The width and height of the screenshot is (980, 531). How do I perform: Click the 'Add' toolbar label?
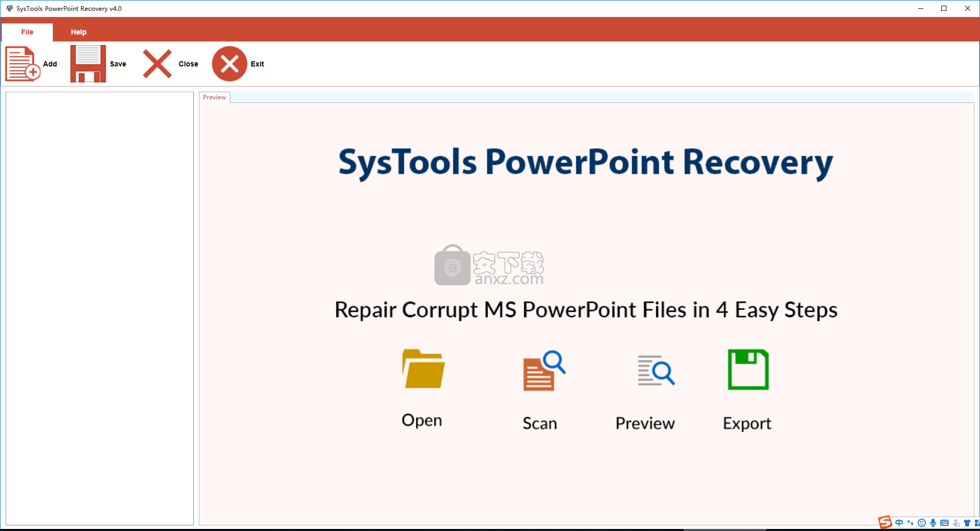(50, 64)
